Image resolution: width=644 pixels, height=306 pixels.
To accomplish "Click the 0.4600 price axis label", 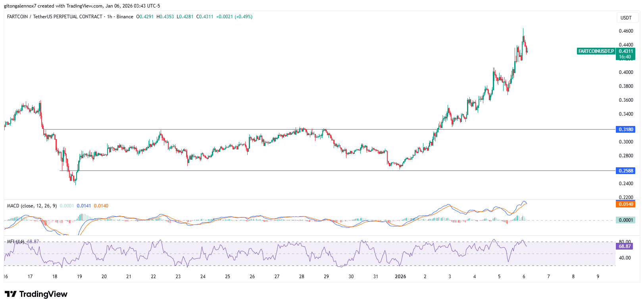I will tap(626, 31).
